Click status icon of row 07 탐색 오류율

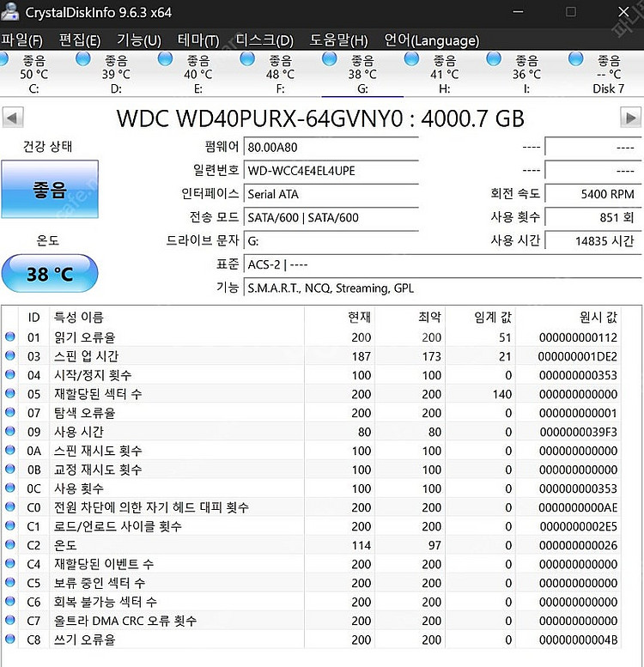click(x=10, y=412)
